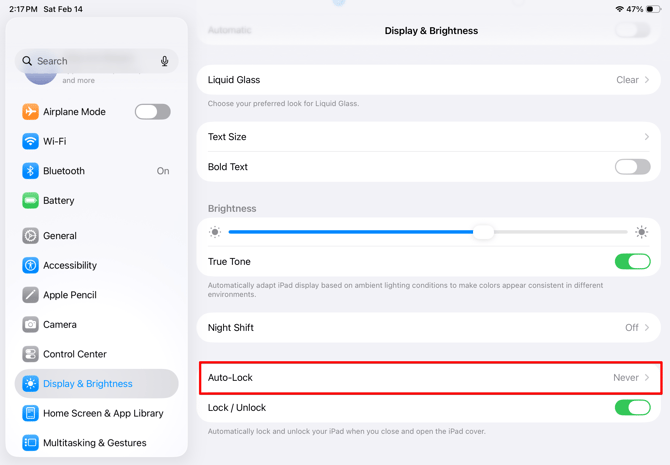Tap the green Battery icon
Image resolution: width=670 pixels, height=465 pixels.
click(x=30, y=200)
